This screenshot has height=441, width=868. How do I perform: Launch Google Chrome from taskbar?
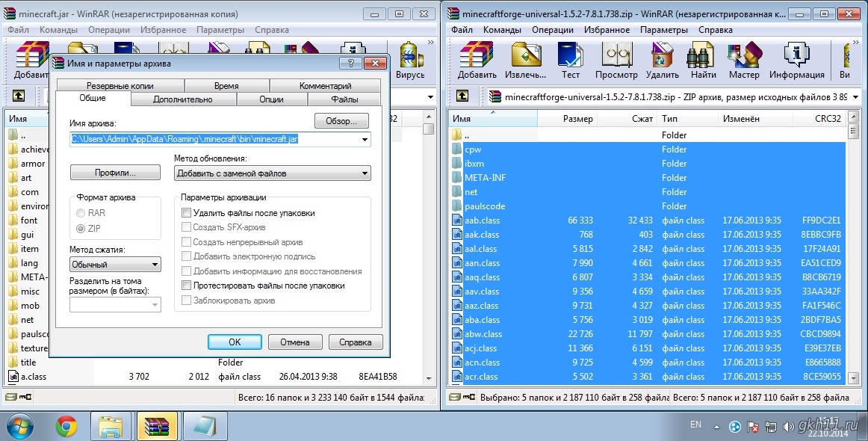coord(66,427)
